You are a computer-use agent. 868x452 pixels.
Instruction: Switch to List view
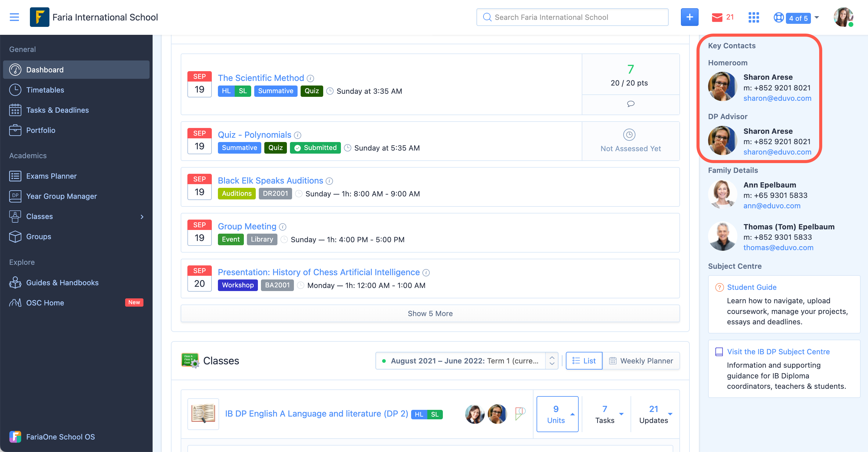pyautogui.click(x=584, y=361)
